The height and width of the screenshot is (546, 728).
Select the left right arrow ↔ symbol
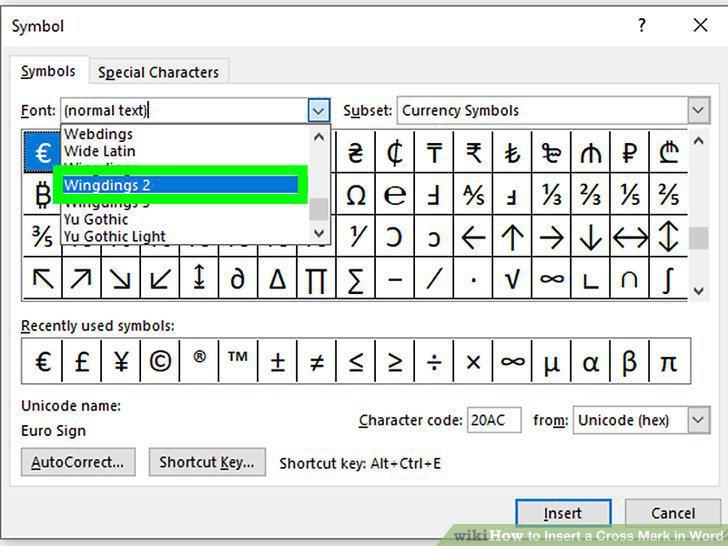(x=629, y=237)
